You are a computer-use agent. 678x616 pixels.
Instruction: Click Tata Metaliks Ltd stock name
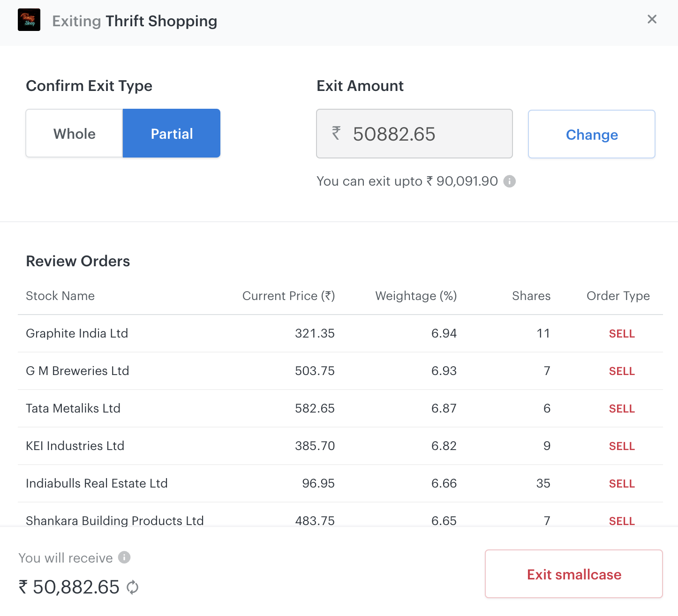[73, 408]
